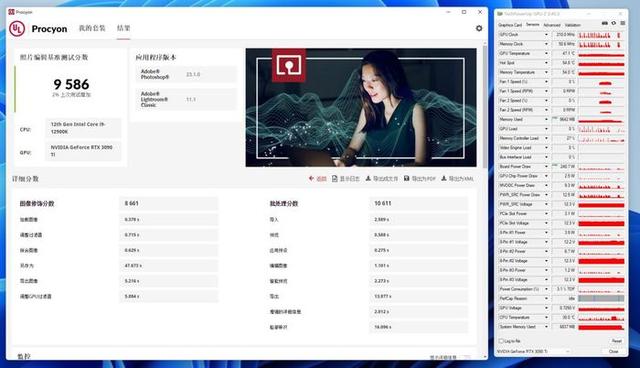Switch to GPU-Z Graphics Card tab
Image resolution: width=640 pixels, height=368 pixels.
(x=510, y=25)
